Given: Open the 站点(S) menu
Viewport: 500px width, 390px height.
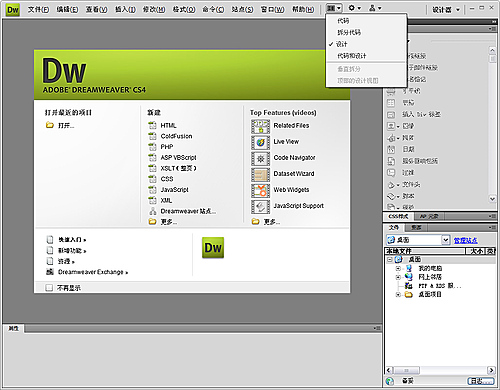Looking at the screenshot, I should click(242, 9).
